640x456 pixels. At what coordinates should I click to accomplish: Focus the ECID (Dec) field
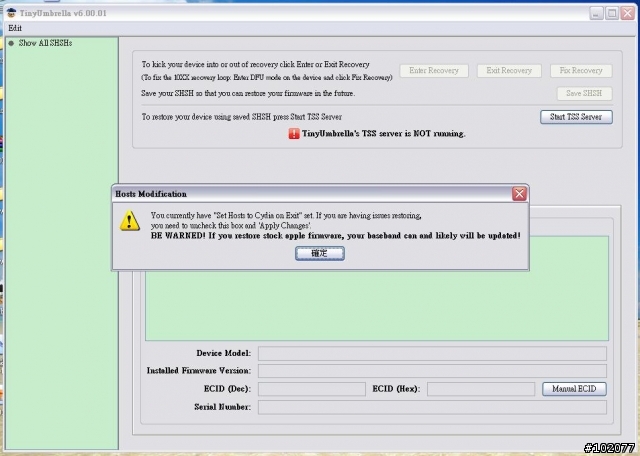coord(312,389)
